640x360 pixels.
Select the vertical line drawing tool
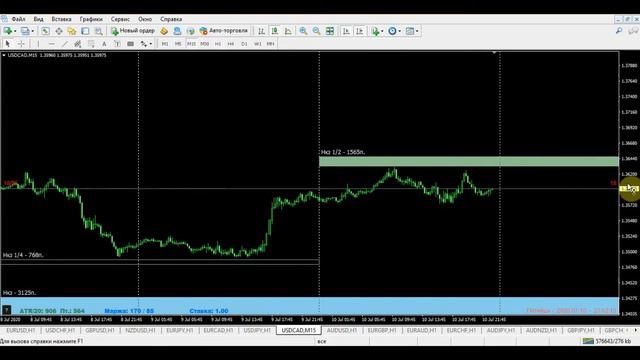click(38, 44)
